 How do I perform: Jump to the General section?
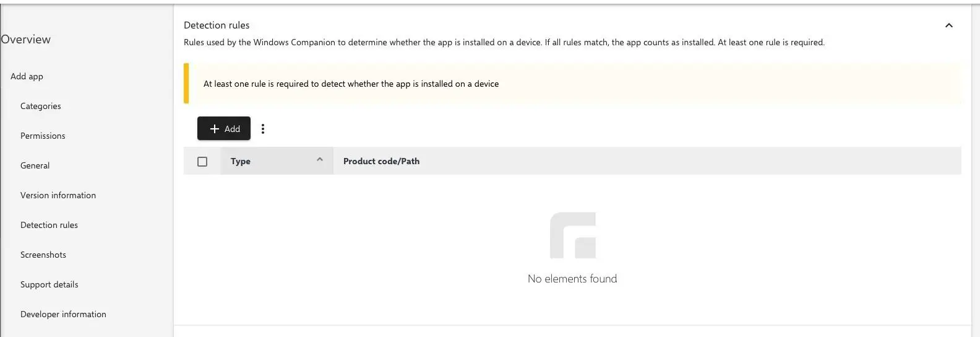coord(35,166)
